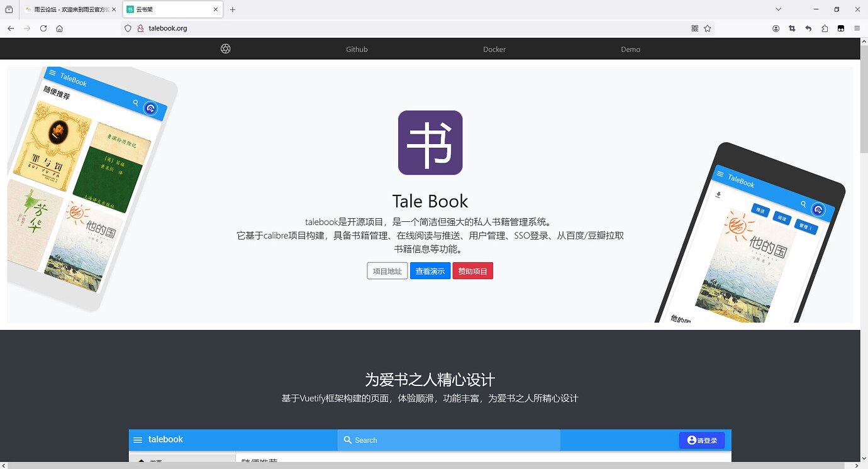The height and width of the screenshot is (469, 868).
Task: Click the 管理 button with its dropdown dots
Action: pyautogui.click(x=805, y=226)
